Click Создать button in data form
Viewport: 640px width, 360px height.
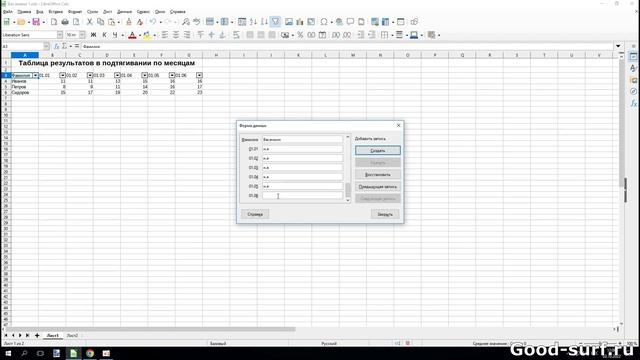pyautogui.click(x=378, y=151)
